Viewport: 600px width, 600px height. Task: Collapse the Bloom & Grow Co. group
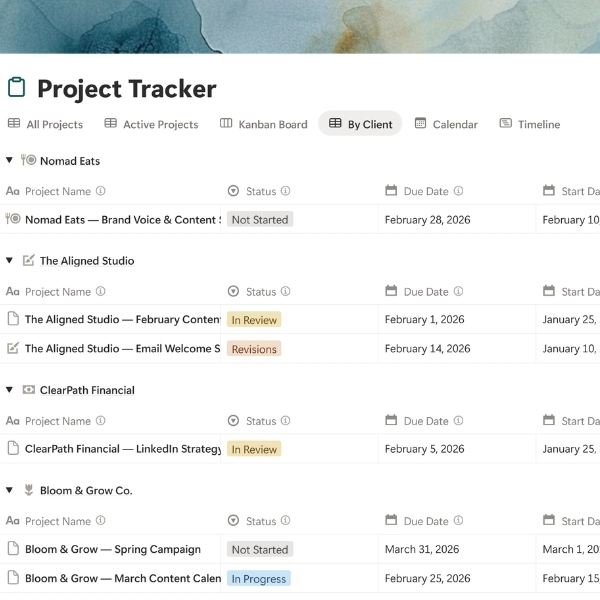9,490
